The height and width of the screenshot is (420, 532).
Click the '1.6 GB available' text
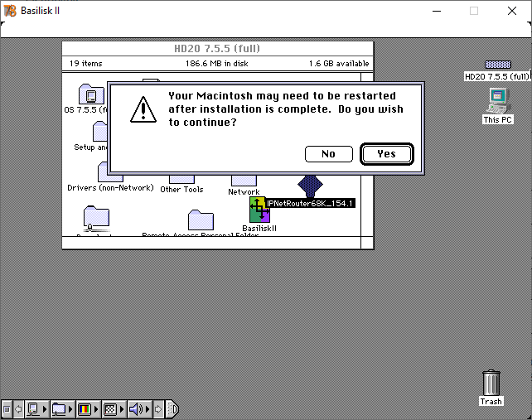point(339,64)
